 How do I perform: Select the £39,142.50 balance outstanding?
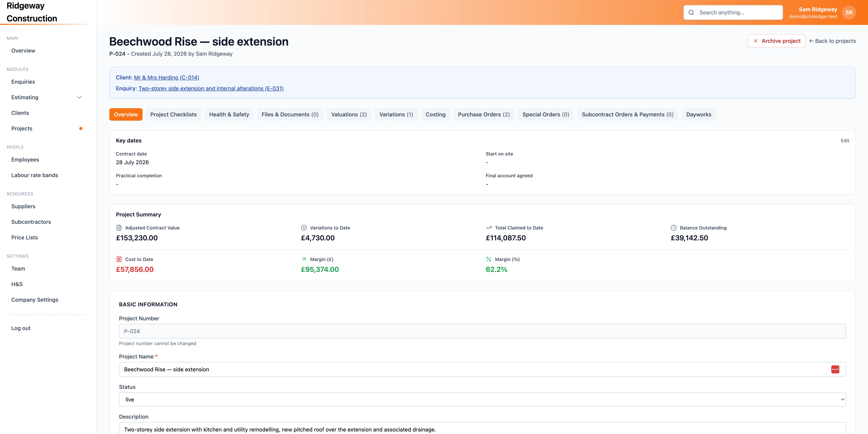coord(689,238)
